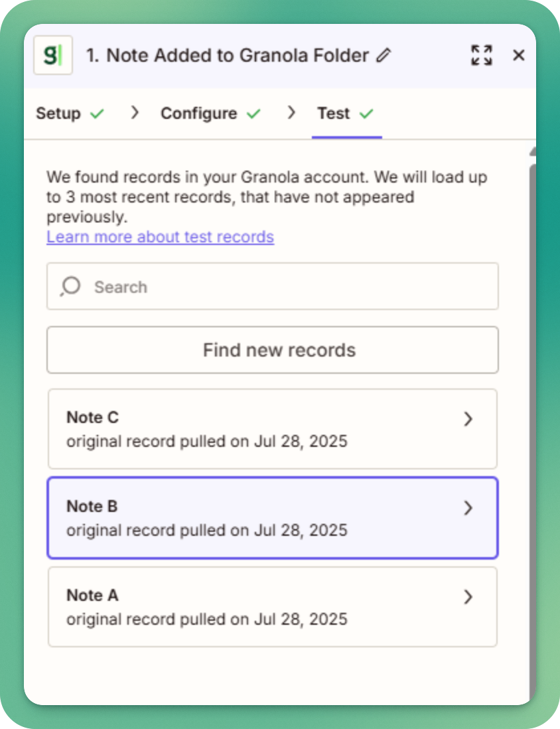Open Learn more about test records link

click(161, 236)
